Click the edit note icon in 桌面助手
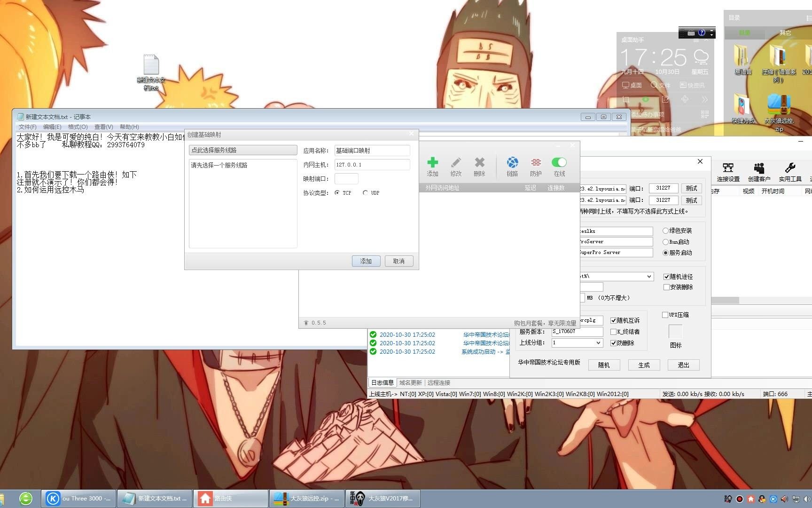The width and height of the screenshot is (812, 508). click(665, 99)
